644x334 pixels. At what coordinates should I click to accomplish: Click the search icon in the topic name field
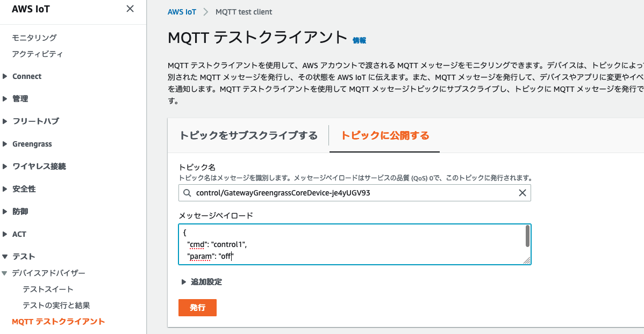186,193
